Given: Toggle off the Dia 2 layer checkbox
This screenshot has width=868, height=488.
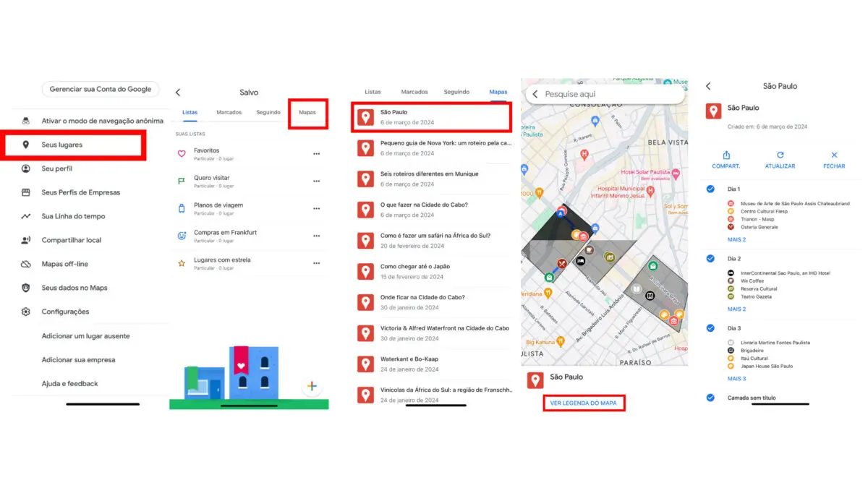Looking at the screenshot, I should [710, 258].
